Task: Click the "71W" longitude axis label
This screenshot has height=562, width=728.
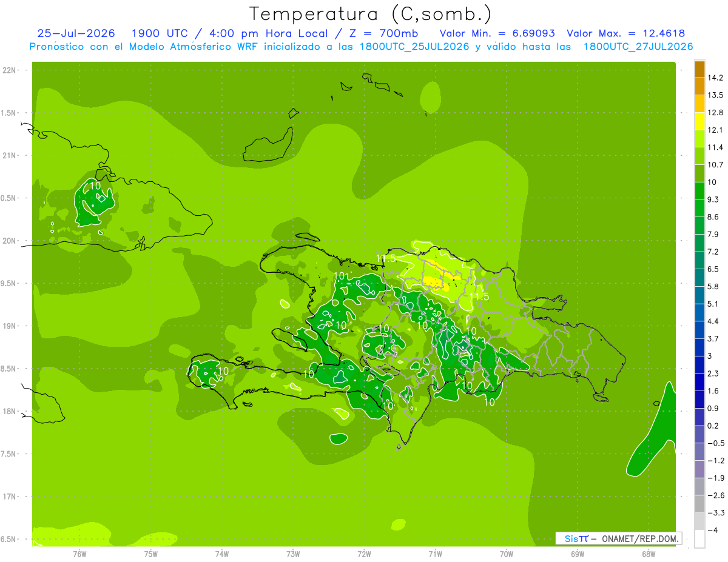Action: pos(435,554)
